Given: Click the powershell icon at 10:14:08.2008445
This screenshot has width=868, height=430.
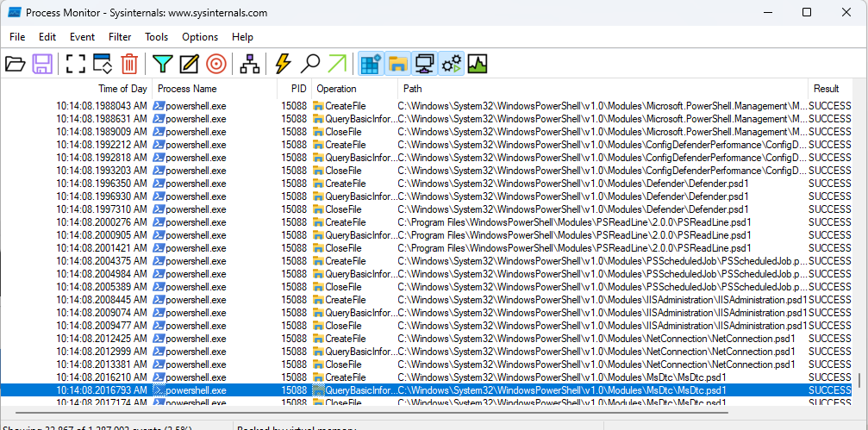Looking at the screenshot, I should 159,299.
